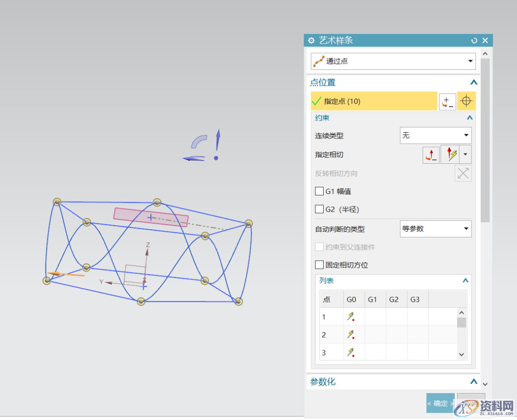Screen dimensions: 517x420
Task: Open the point dialog via the crosshair icon
Action: tap(466, 101)
